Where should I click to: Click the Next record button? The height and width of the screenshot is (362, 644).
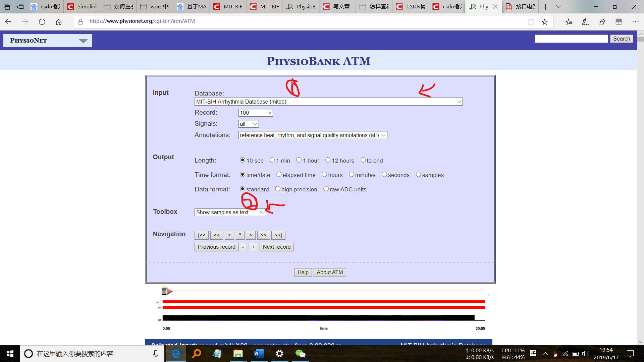[x=276, y=247]
